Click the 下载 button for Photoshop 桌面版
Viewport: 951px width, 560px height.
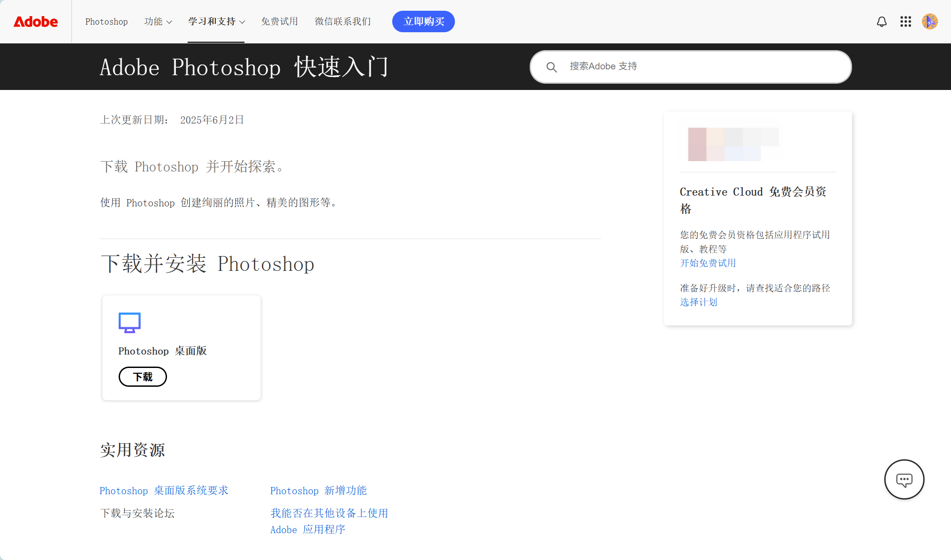point(143,377)
